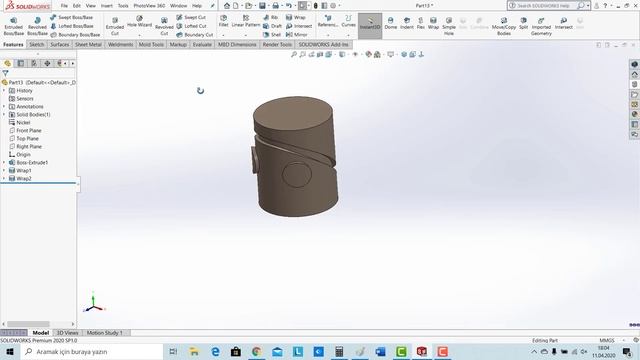The width and height of the screenshot is (640, 360).
Task: Open the PhotoView 360 menu
Action: [x=149, y=6]
